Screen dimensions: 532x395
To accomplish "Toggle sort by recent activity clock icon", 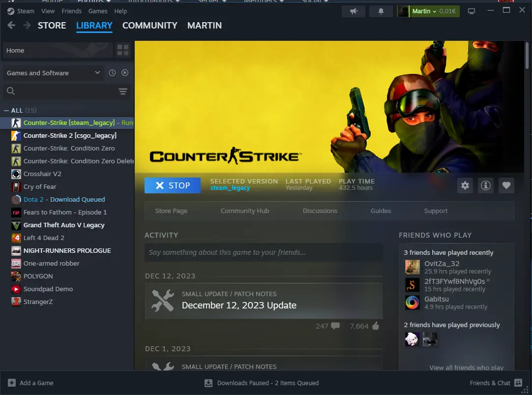I will tap(112, 73).
